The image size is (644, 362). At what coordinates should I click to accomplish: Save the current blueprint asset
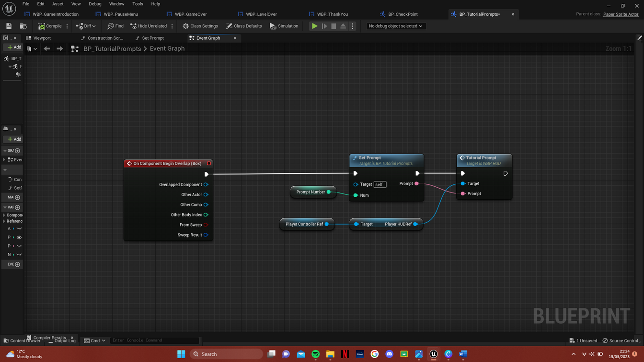(9, 26)
